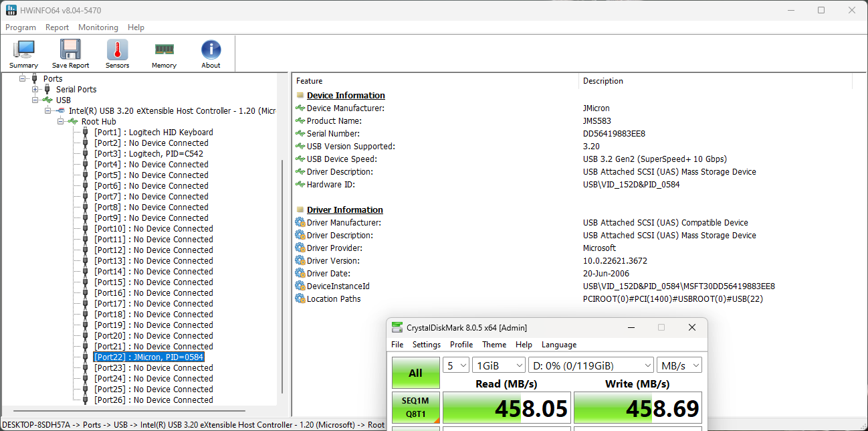Click the Serial Number row icon
868x431 pixels.
(x=300, y=134)
